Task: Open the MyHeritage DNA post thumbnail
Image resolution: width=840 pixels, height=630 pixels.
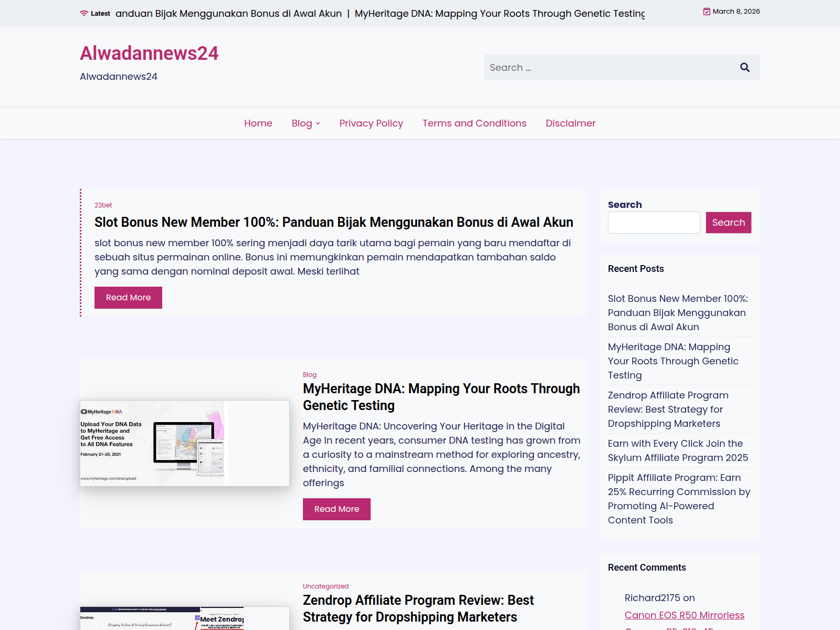Action: click(x=185, y=443)
